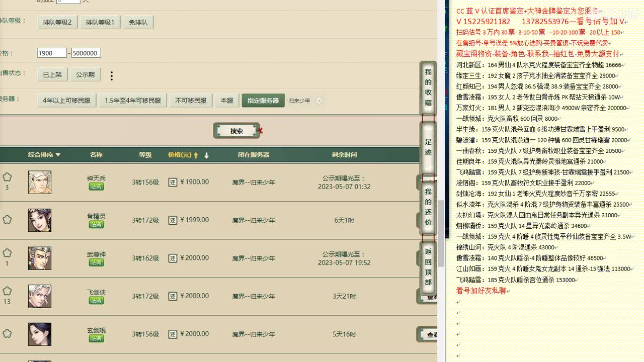Click 等级 column header
The width and height of the screenshot is (644, 362).
click(x=145, y=155)
